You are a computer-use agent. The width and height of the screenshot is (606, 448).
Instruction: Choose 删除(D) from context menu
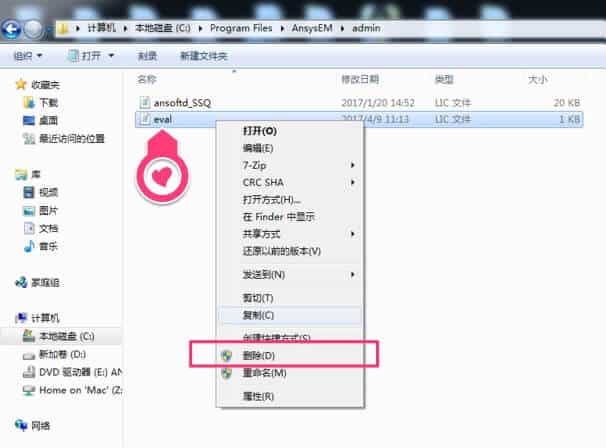259,356
